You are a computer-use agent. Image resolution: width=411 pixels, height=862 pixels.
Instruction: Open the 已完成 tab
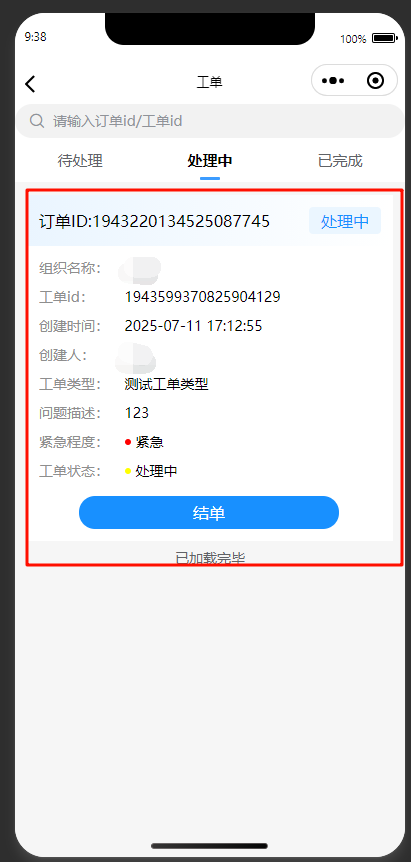[340, 161]
